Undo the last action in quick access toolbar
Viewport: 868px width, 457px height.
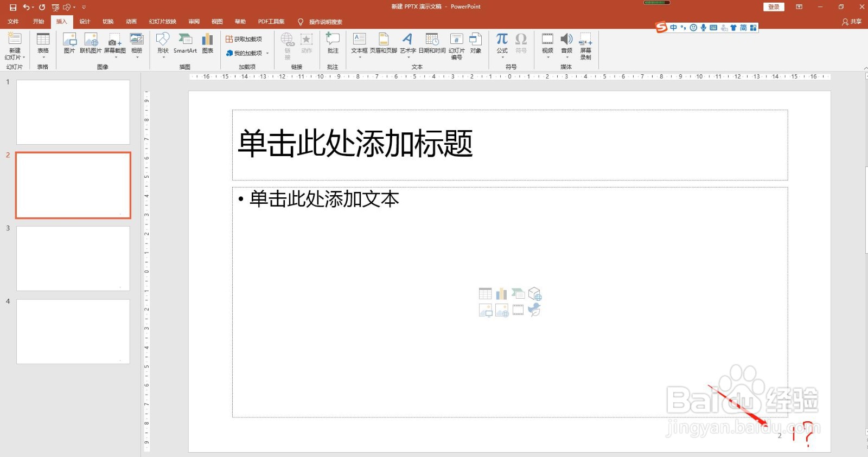(x=26, y=7)
